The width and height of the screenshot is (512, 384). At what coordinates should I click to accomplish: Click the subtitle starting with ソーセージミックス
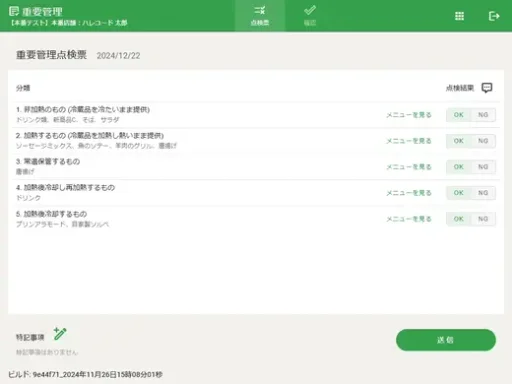96,146
